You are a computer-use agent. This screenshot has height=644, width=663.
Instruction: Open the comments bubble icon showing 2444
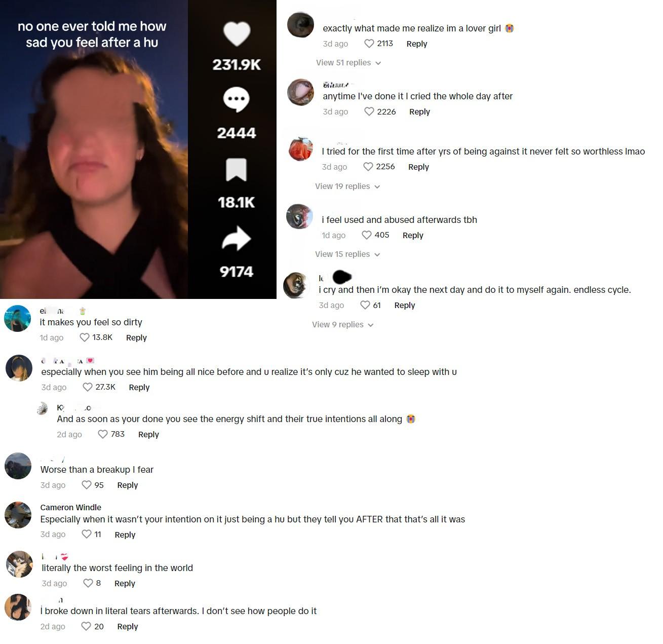(236, 100)
